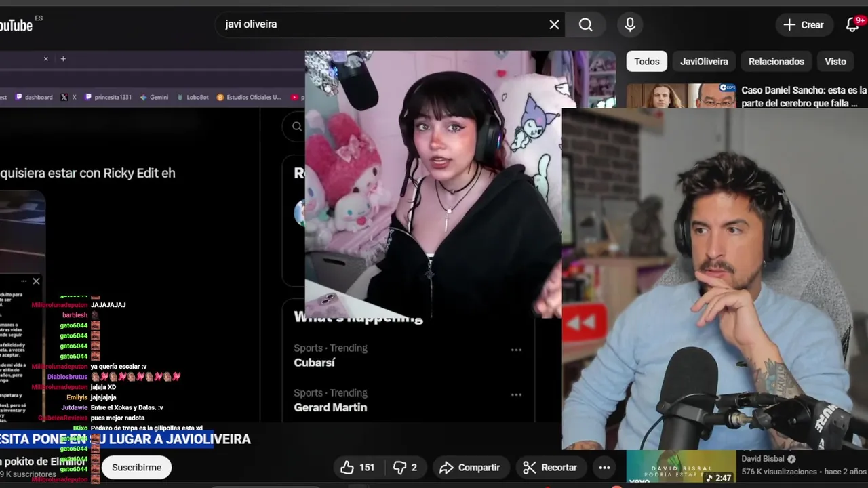Open the YouTube home logo
Screen dimensions: 868x488
click(x=16, y=25)
